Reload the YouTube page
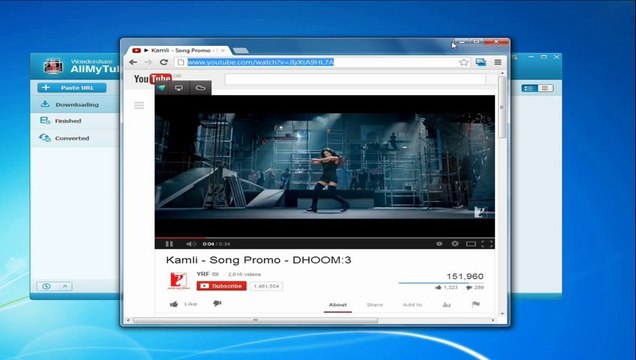Screen dimensions: 636x360 tap(163, 62)
